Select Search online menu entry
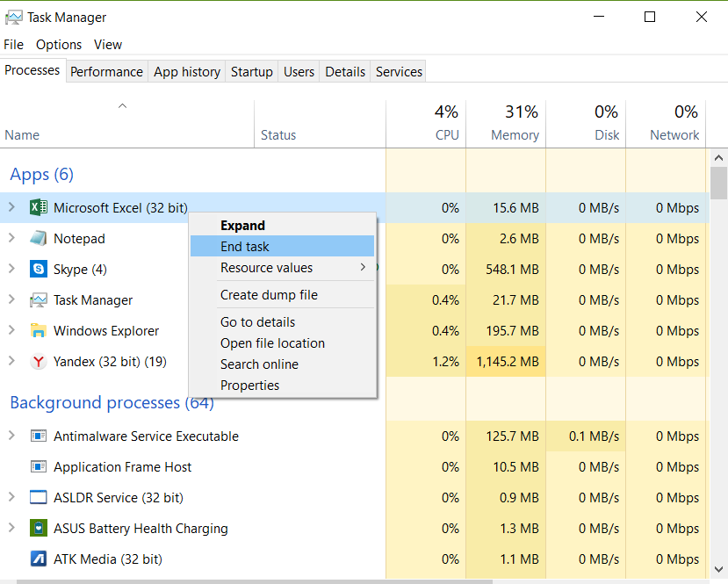The width and height of the screenshot is (728, 584). [x=282, y=364]
